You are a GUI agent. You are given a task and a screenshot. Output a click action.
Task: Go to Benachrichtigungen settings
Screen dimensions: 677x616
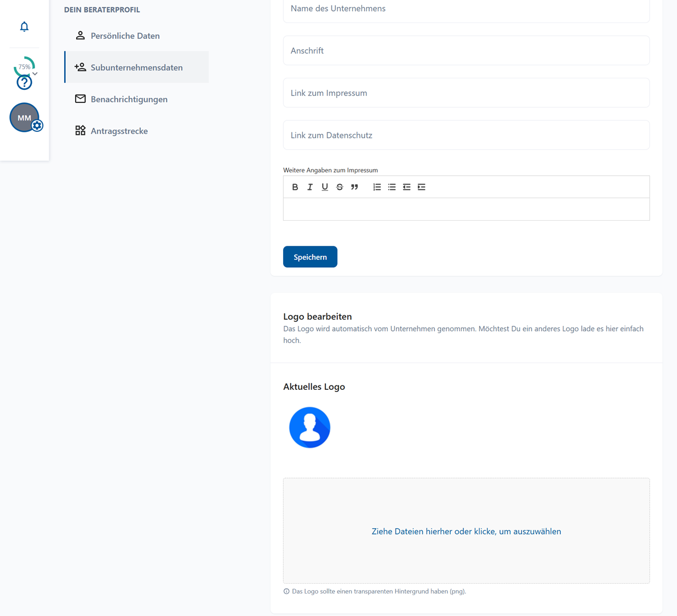(x=129, y=99)
